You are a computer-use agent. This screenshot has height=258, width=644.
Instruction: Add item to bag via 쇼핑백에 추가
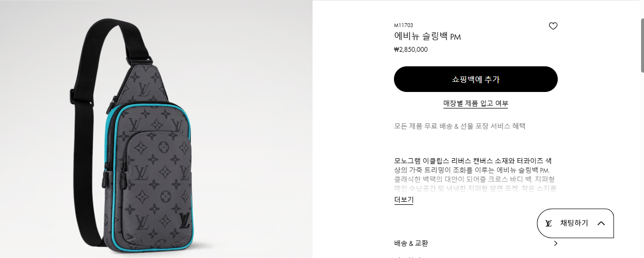(476, 79)
